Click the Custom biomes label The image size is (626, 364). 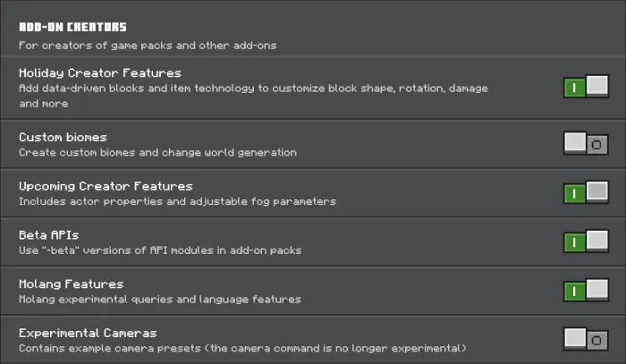(63, 138)
